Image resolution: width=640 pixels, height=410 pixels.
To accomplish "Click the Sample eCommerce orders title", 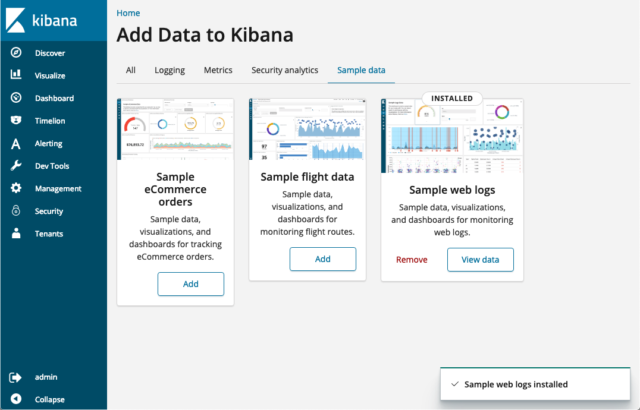I will tap(176, 189).
